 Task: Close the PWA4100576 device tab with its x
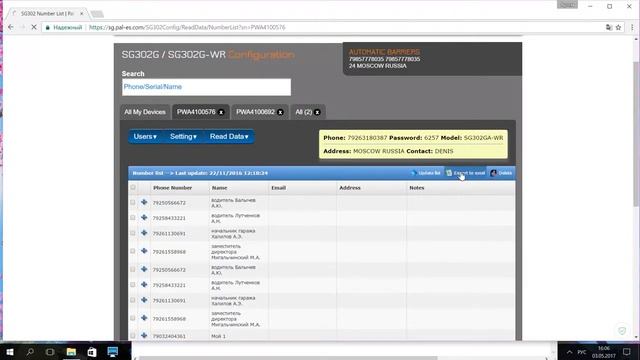click(221, 112)
